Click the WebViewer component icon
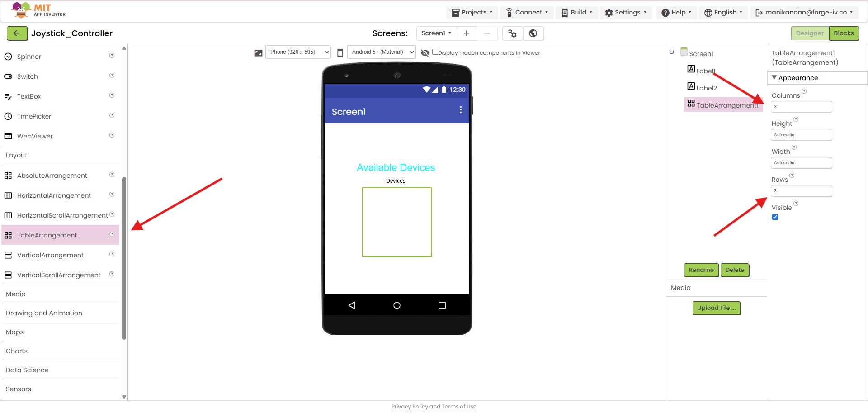The height and width of the screenshot is (413, 868). click(x=8, y=136)
